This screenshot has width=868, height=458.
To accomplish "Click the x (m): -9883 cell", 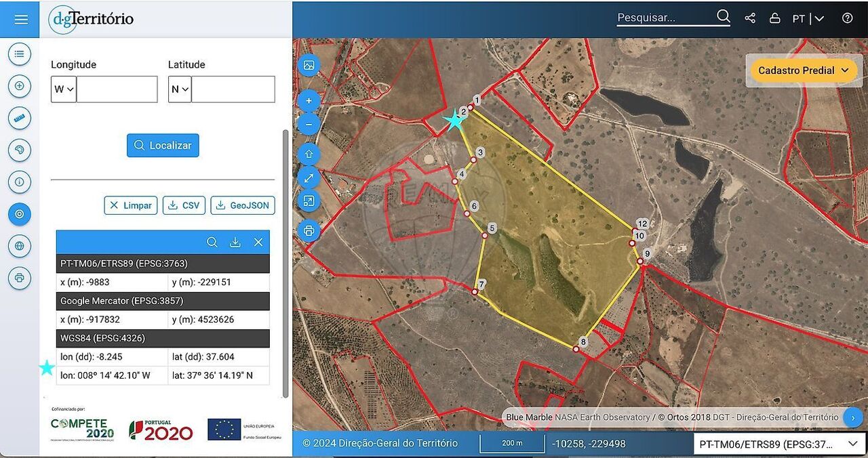I will click(x=112, y=282).
